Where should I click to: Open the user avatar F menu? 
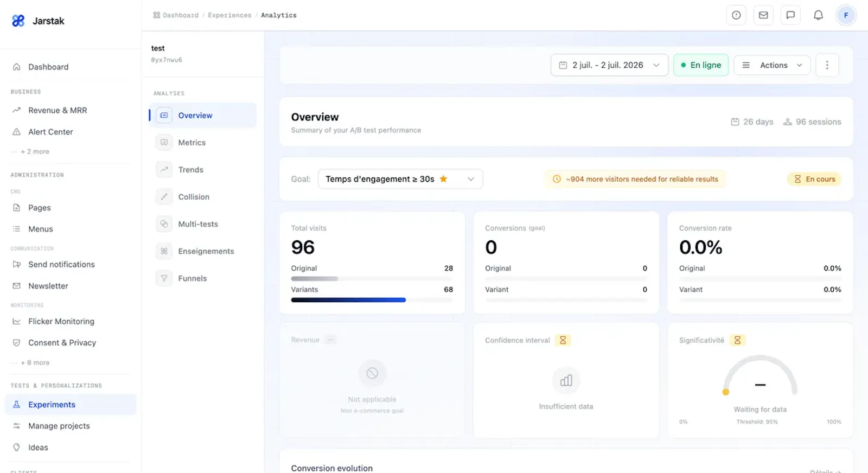point(846,15)
